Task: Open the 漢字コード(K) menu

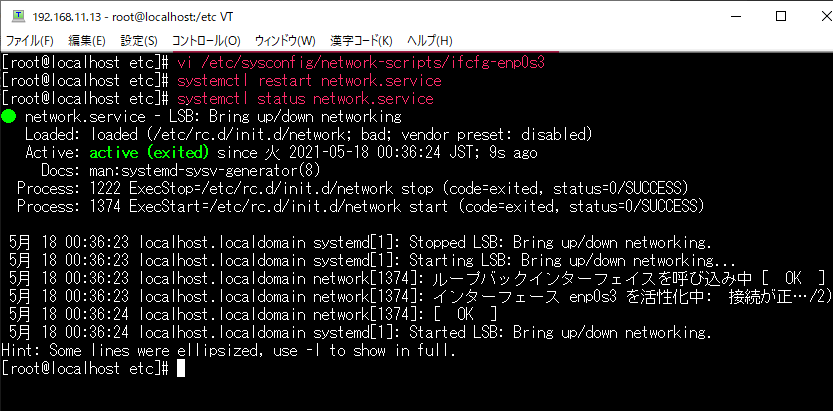Action: point(361,41)
